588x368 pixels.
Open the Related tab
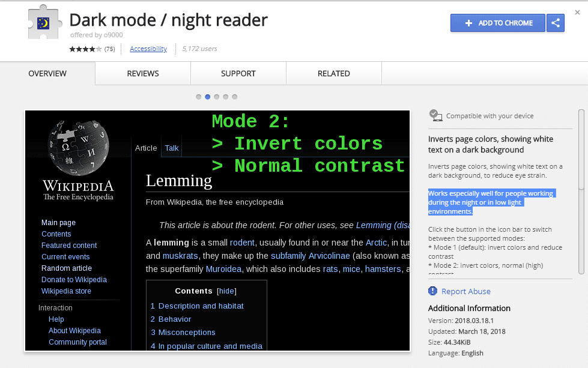point(334,73)
